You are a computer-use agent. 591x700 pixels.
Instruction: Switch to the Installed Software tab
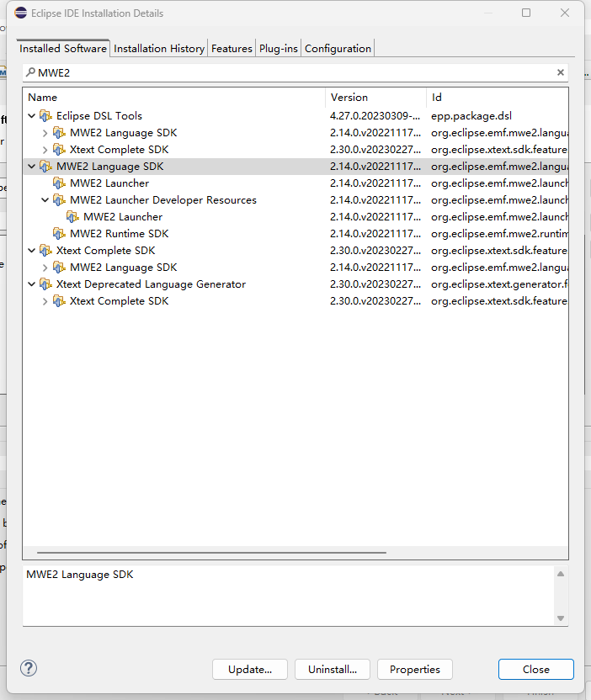point(63,48)
